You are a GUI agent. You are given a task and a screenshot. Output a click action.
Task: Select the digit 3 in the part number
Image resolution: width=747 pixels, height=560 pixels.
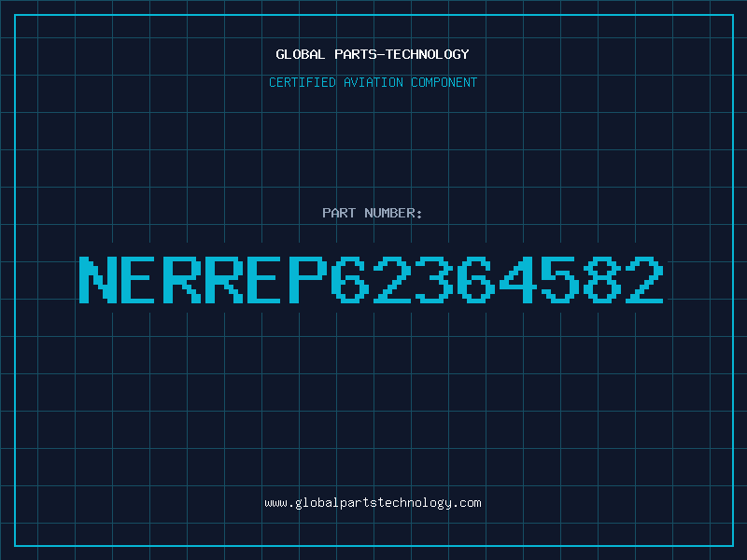[433, 279]
